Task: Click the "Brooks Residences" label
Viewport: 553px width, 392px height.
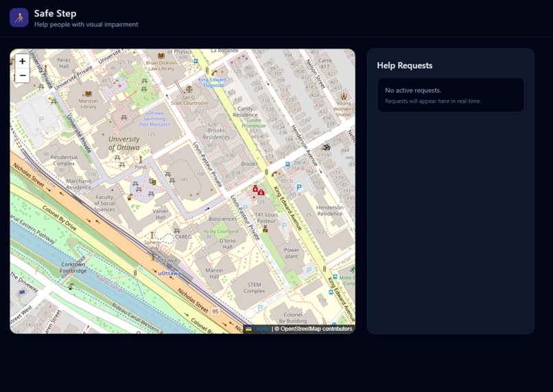Action: 216,134
